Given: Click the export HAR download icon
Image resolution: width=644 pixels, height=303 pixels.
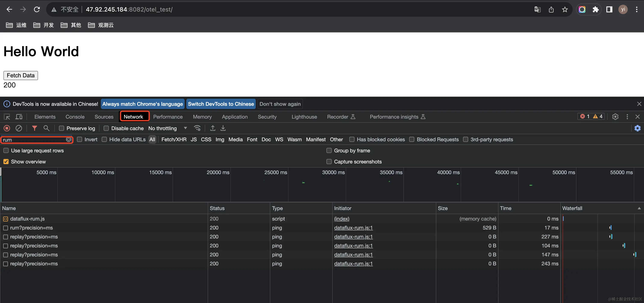Looking at the screenshot, I should pyautogui.click(x=223, y=128).
